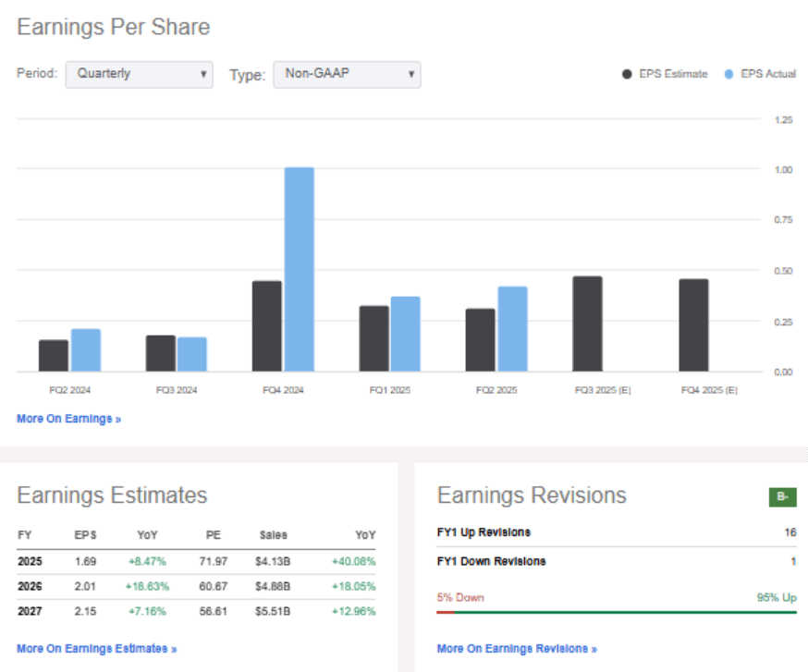Open the More On Earnings Revisions link
Viewport: 808px width, 672px height.
(x=517, y=649)
